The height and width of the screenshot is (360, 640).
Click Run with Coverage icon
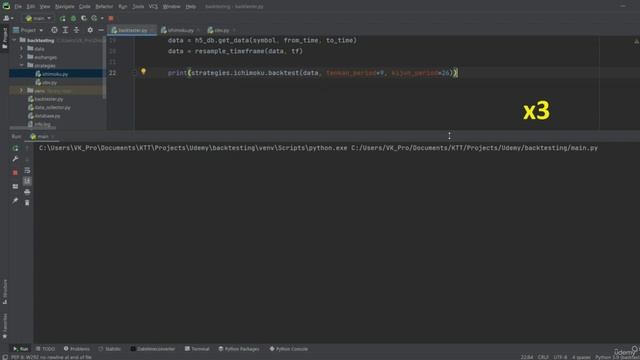point(84,18)
